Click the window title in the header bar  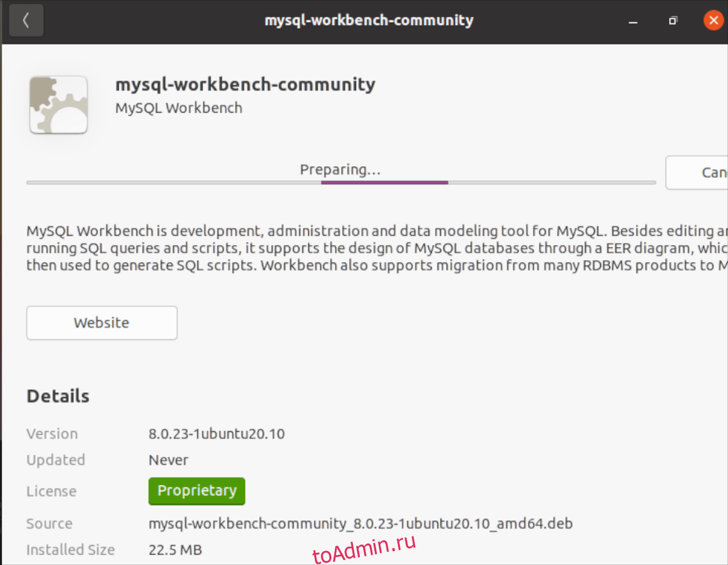(368, 21)
